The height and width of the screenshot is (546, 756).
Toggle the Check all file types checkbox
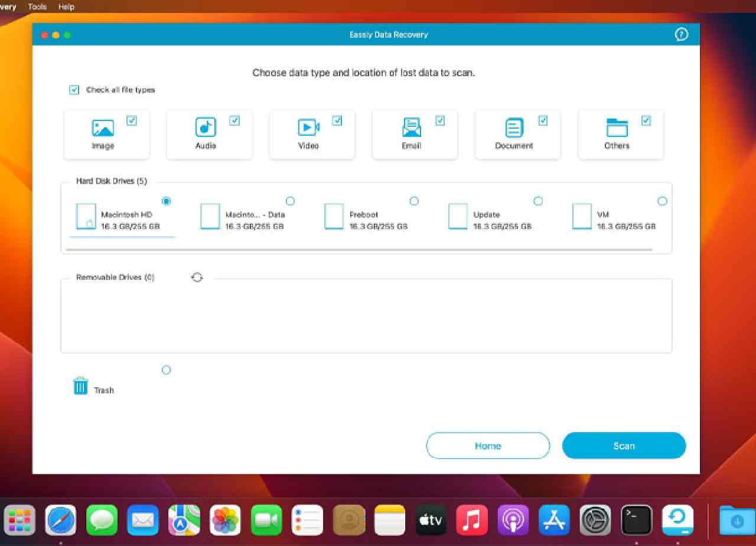point(74,90)
